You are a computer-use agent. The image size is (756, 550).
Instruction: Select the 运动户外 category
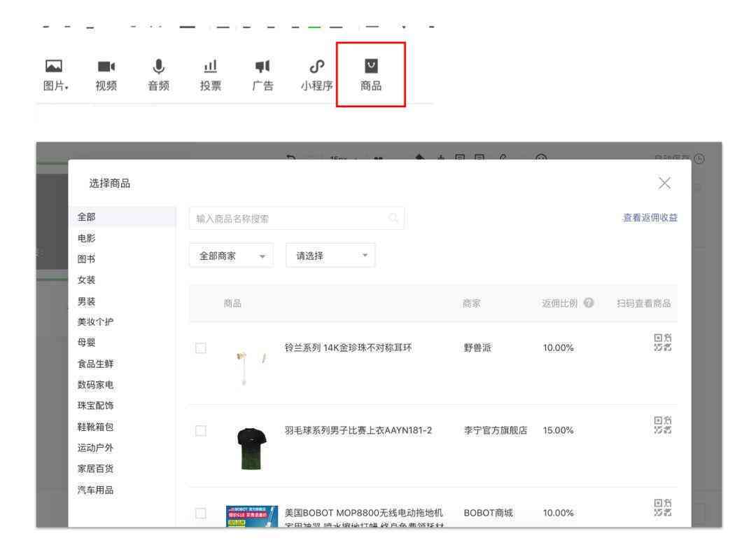[x=95, y=448]
